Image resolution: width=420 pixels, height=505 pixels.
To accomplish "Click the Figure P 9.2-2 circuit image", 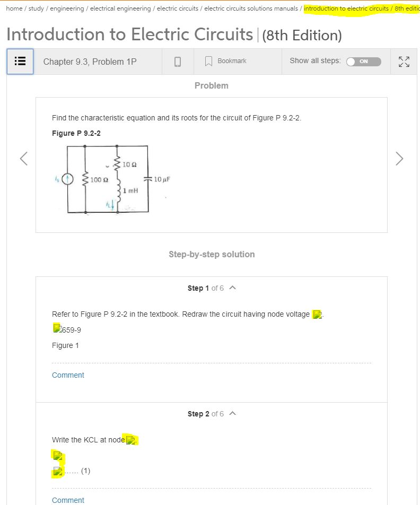I will (108, 179).
